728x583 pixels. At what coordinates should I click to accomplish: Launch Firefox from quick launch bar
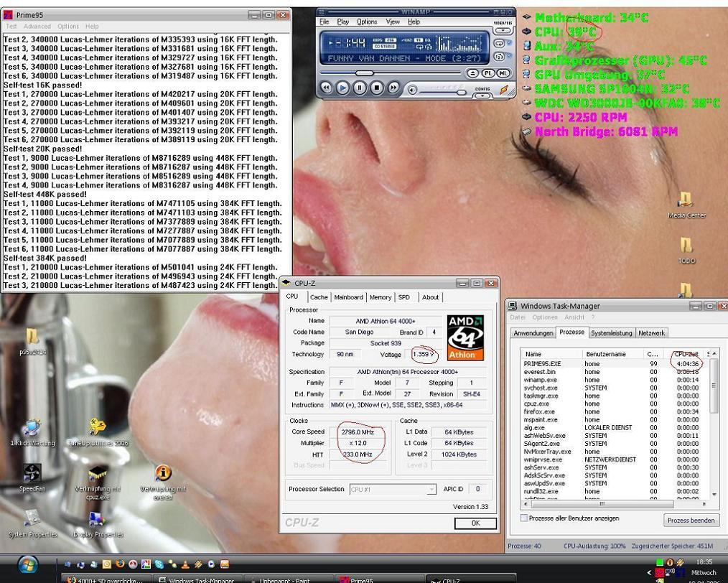coord(120,564)
